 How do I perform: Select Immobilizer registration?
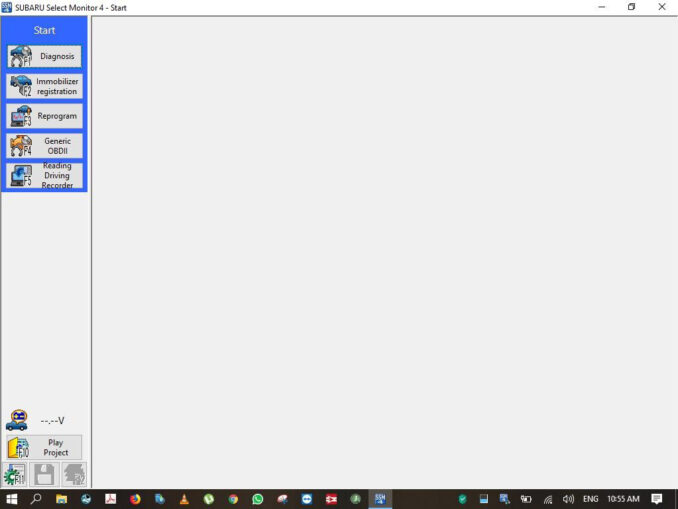(45, 87)
